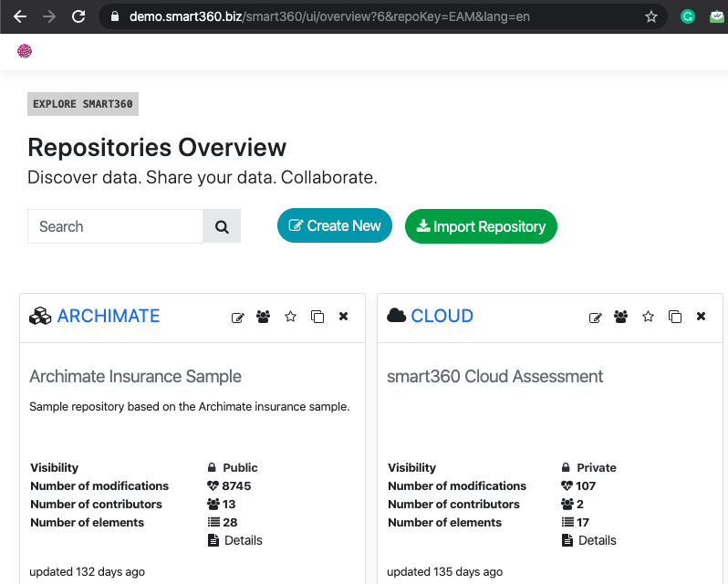Click the lock icon in address bar

pyautogui.click(x=115, y=16)
